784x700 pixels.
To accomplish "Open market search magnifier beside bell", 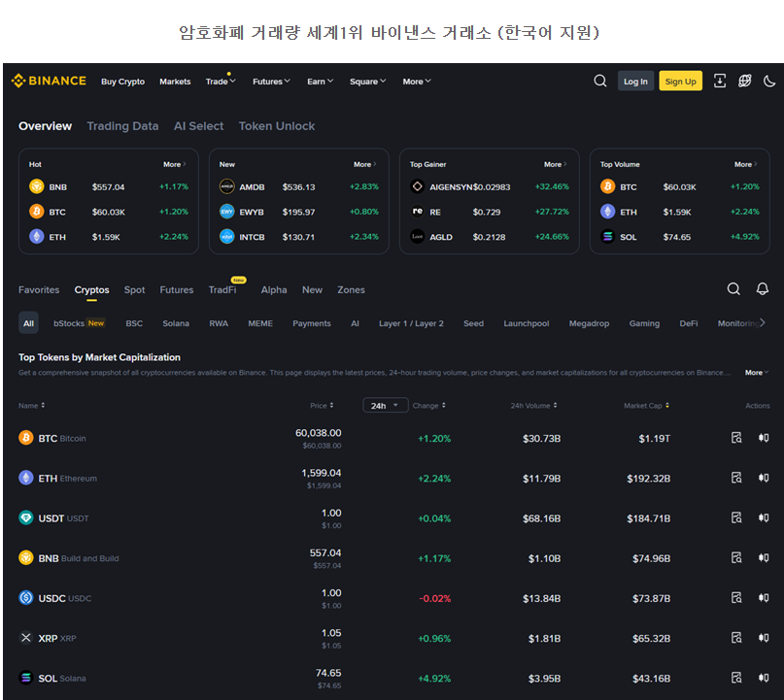I will point(733,288).
